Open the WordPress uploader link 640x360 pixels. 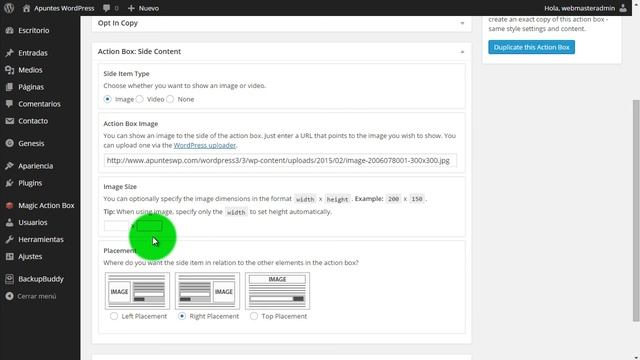pyautogui.click(x=205, y=145)
